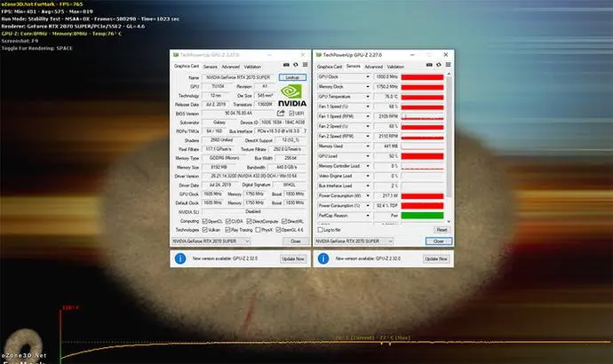Image resolution: width=613 pixels, height=364 pixels.
Task: Click Update Now in the right window
Action: 436,258
